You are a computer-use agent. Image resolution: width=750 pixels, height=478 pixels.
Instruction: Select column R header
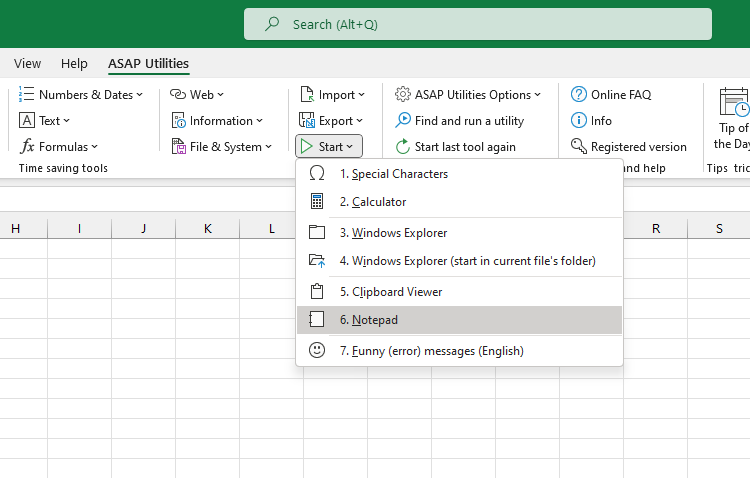coord(656,229)
